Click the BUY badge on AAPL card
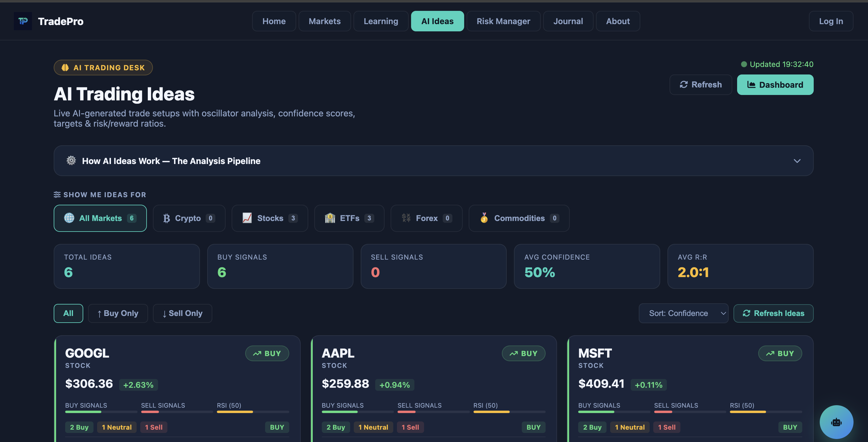Viewport: 868px width, 442px height. click(x=524, y=353)
